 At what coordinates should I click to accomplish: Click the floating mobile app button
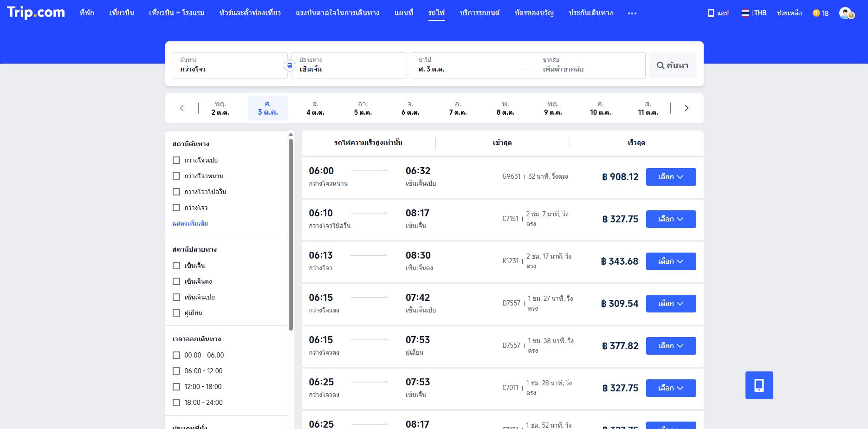tap(759, 385)
